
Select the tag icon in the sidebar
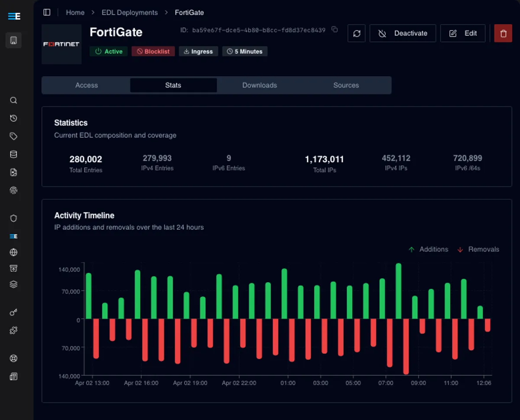13,136
